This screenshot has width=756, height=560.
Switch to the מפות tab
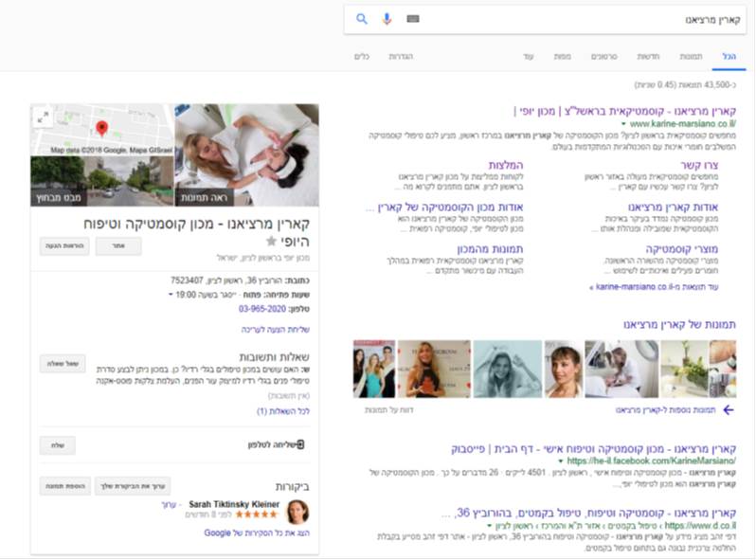click(x=562, y=57)
